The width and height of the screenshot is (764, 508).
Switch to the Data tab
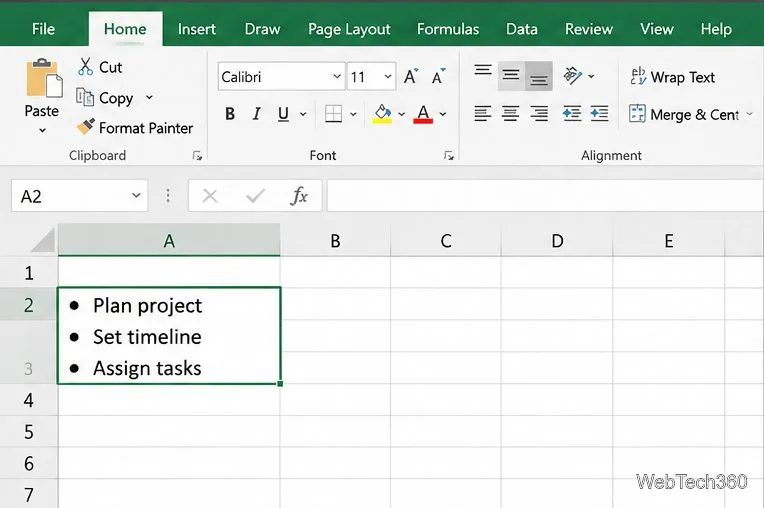point(522,29)
